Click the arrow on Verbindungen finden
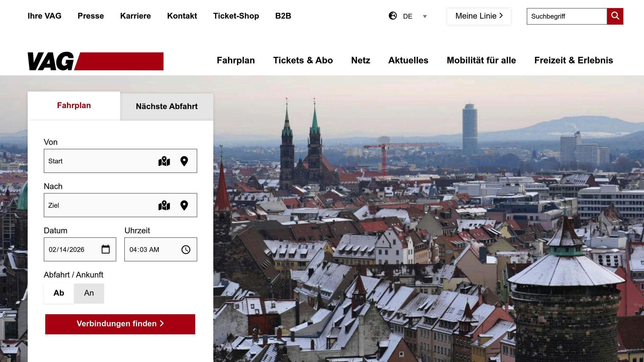 pyautogui.click(x=162, y=324)
